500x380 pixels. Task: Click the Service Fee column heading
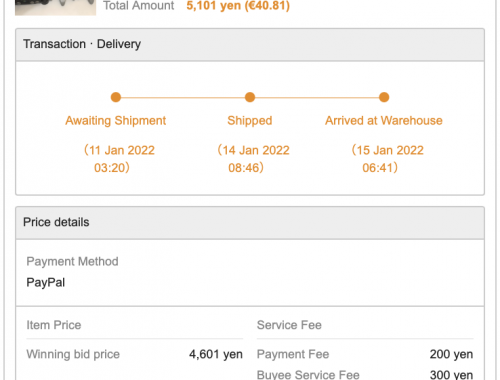tap(289, 325)
